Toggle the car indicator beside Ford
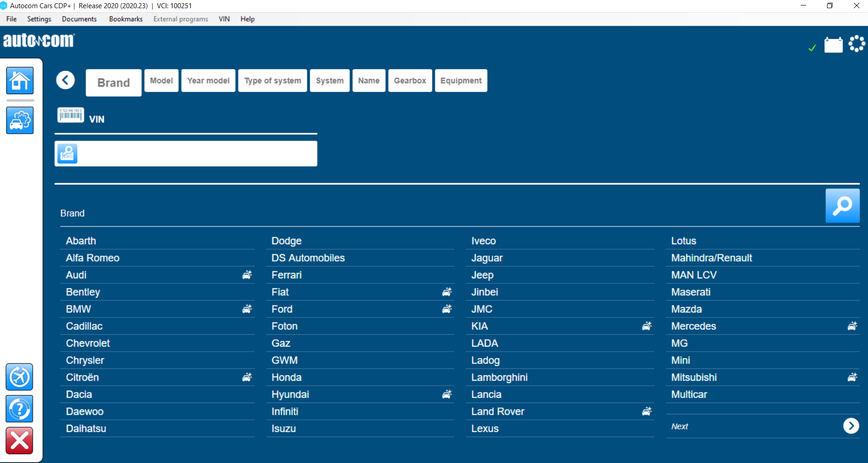The width and height of the screenshot is (868, 463). tap(447, 309)
